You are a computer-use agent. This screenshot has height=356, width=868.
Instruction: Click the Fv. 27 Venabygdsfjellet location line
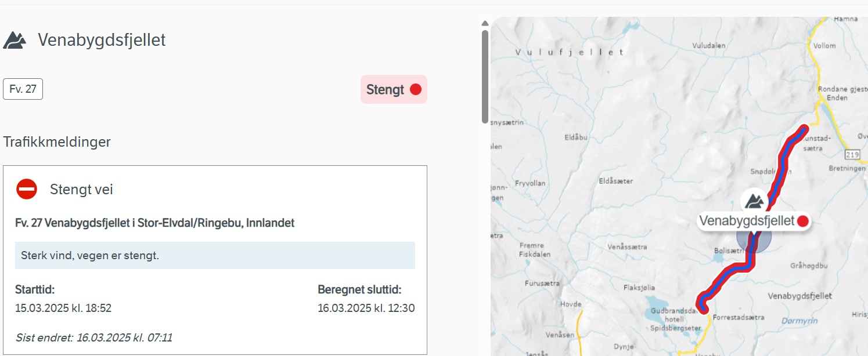tap(154, 223)
